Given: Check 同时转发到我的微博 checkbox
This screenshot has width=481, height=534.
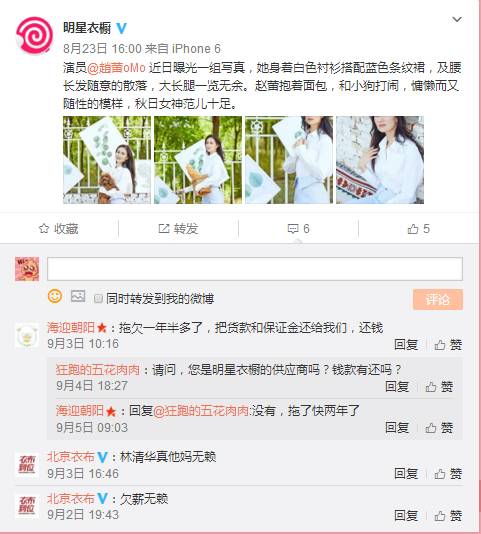Looking at the screenshot, I should coord(98,299).
